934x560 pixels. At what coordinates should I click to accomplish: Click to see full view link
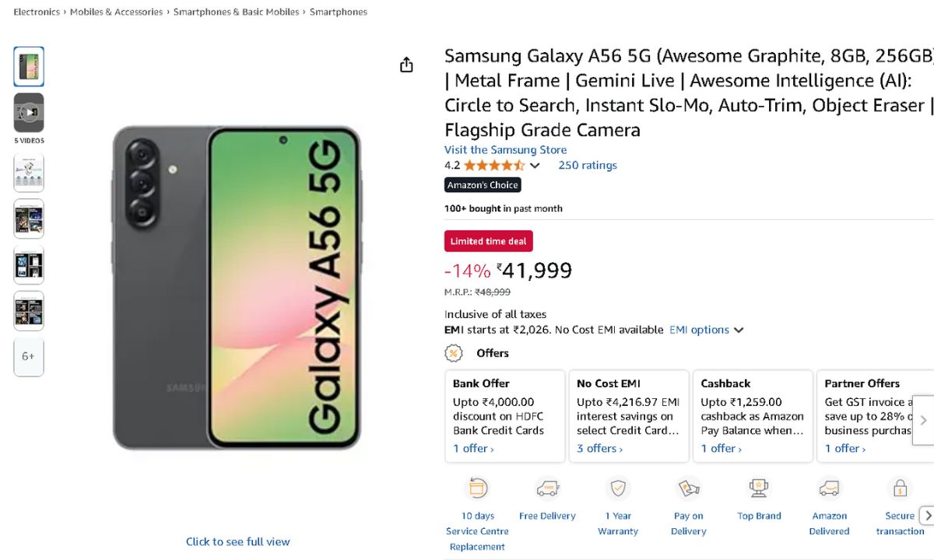click(237, 541)
